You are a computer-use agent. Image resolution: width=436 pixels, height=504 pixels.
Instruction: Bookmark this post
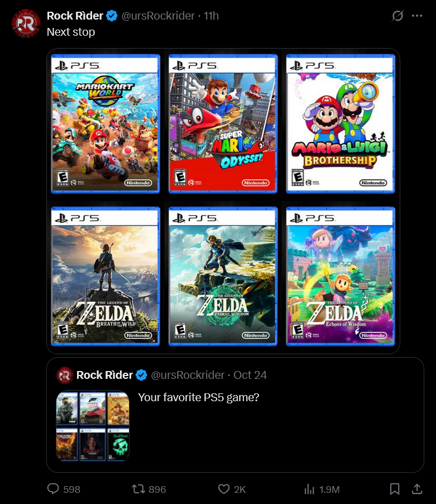coord(395,489)
